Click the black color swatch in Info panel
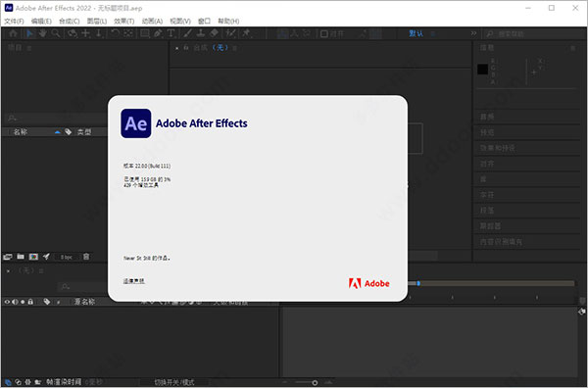The image size is (588, 388). [x=482, y=69]
